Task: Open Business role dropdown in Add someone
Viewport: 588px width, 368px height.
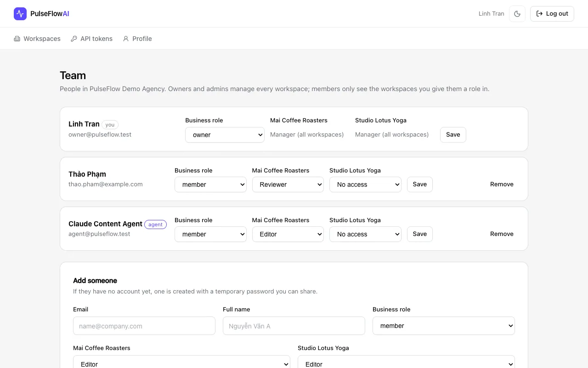Action: (444, 326)
